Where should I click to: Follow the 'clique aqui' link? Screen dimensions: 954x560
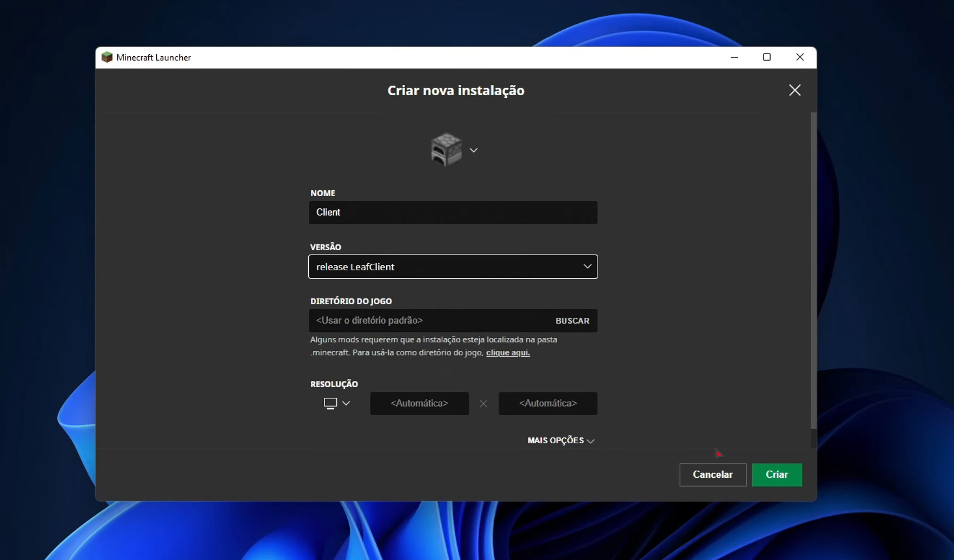[508, 352]
